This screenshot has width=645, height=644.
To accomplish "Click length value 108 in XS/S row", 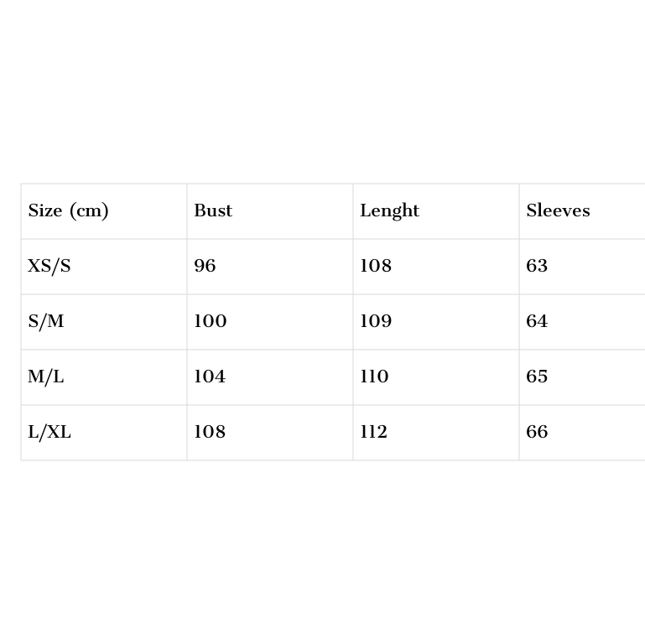I will [x=376, y=267].
